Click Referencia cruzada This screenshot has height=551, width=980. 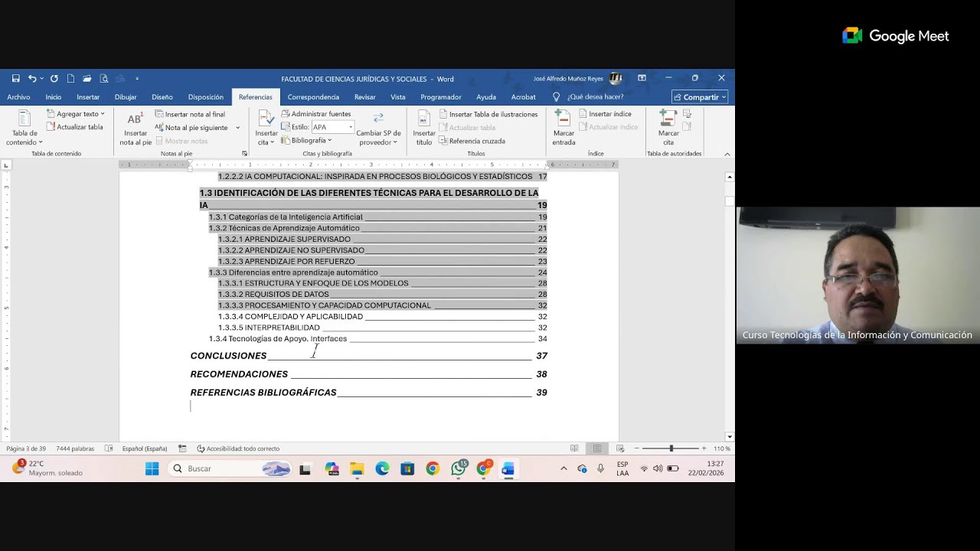(x=472, y=141)
